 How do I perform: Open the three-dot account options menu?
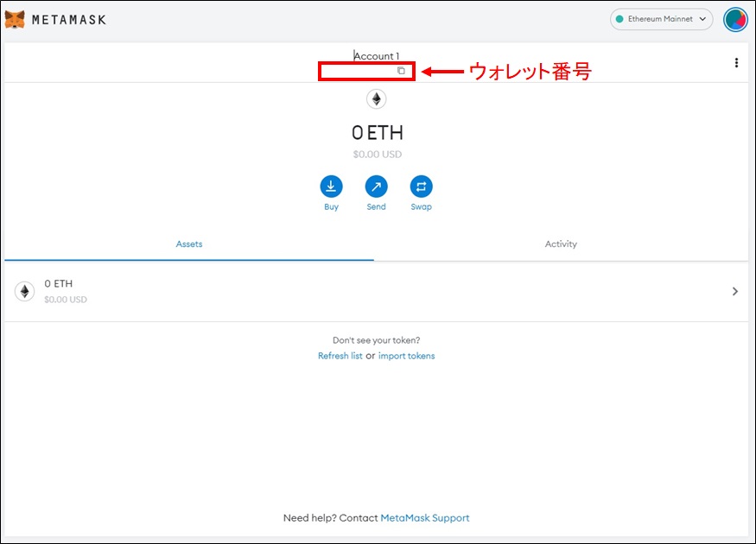pos(736,63)
